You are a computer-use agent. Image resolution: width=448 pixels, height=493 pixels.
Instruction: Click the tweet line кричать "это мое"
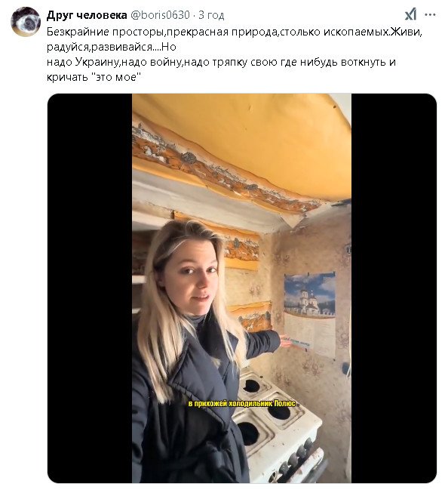94,77
